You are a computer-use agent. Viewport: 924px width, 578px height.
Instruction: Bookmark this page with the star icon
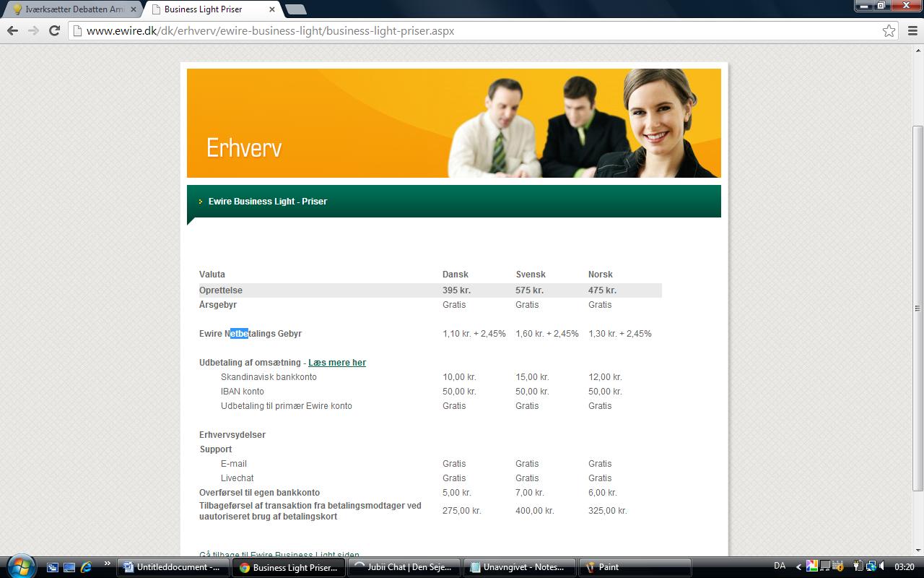point(889,31)
